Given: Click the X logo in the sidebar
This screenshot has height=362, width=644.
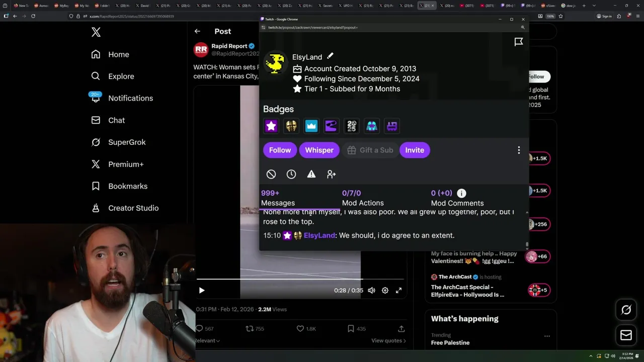Looking at the screenshot, I should click(x=96, y=33).
